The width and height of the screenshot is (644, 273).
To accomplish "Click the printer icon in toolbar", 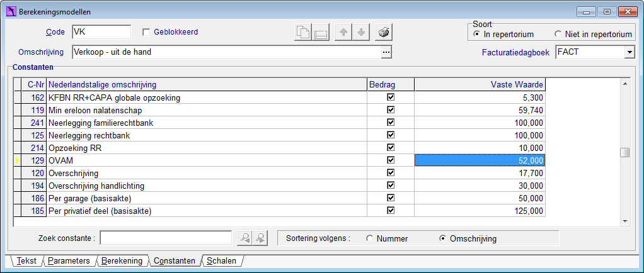I will point(384,32).
